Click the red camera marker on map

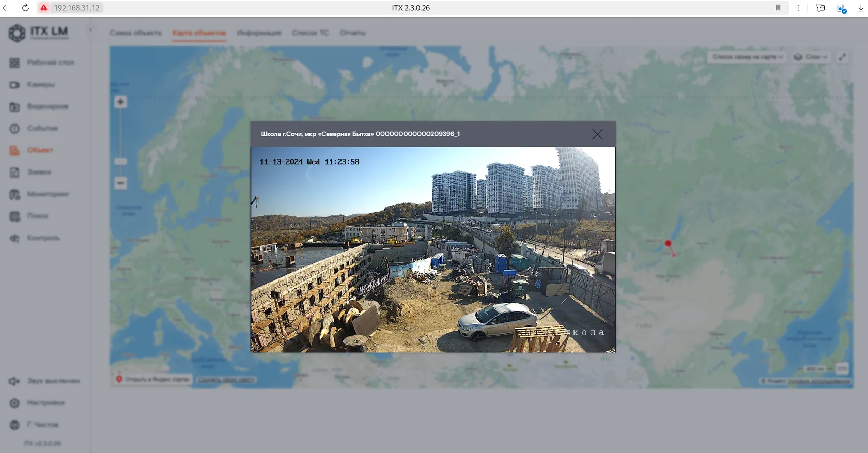(668, 243)
